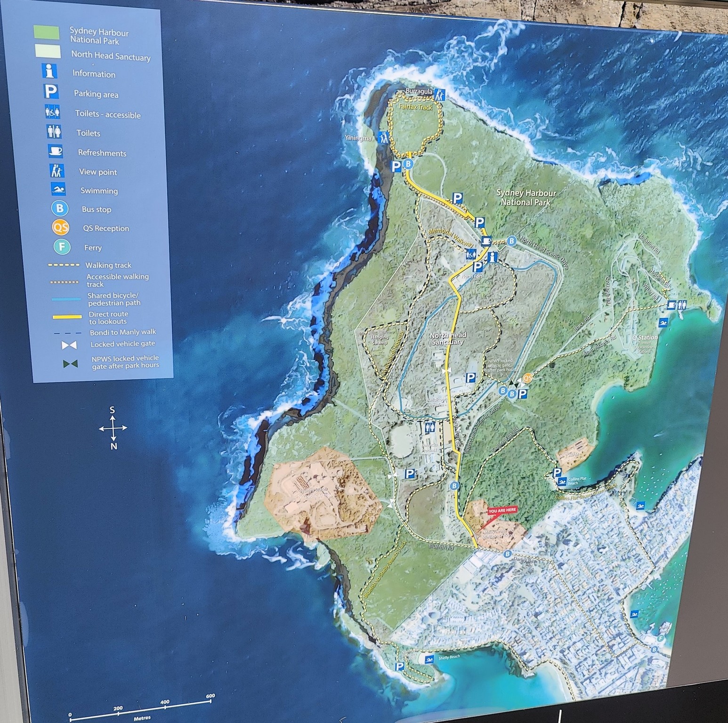Click North Head Sanctuary label on the map
The image size is (728, 723).
point(448,338)
